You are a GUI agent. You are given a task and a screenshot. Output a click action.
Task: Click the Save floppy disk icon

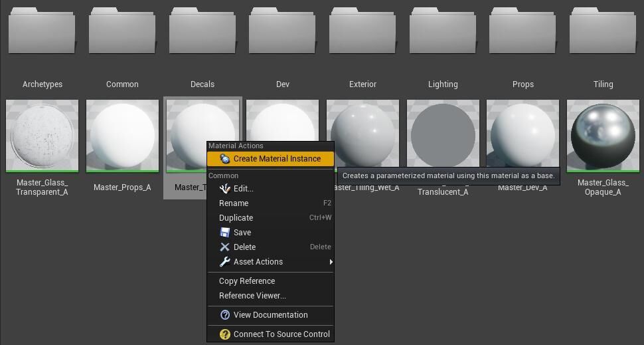click(225, 233)
